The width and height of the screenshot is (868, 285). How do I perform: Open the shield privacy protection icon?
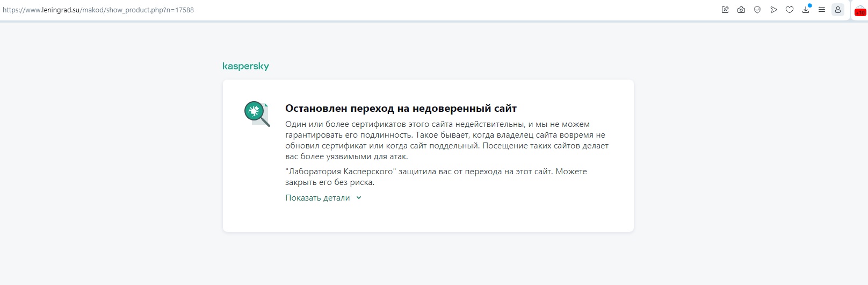(x=757, y=10)
